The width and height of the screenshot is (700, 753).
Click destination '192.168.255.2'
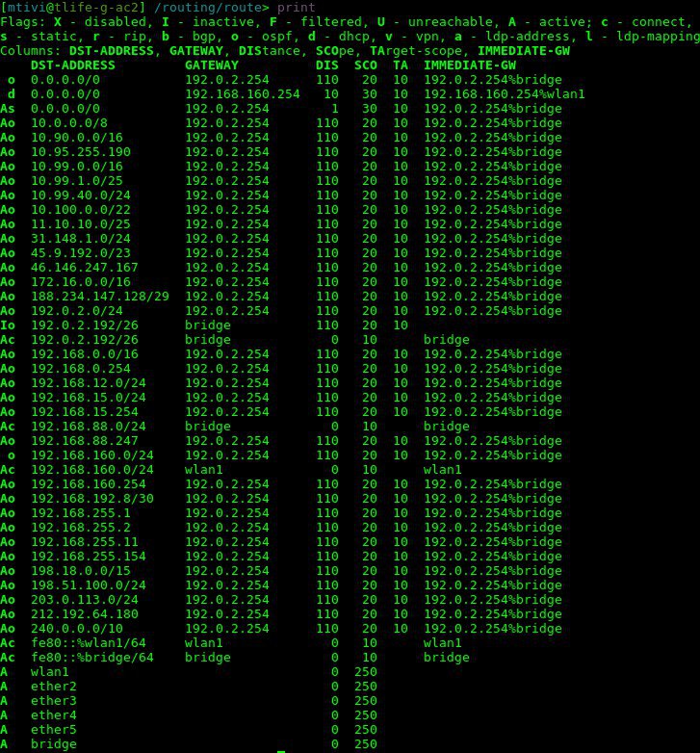81,527
